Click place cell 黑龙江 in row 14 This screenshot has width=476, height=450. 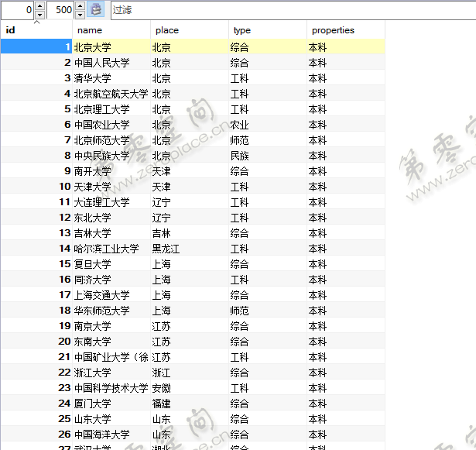tap(190, 249)
